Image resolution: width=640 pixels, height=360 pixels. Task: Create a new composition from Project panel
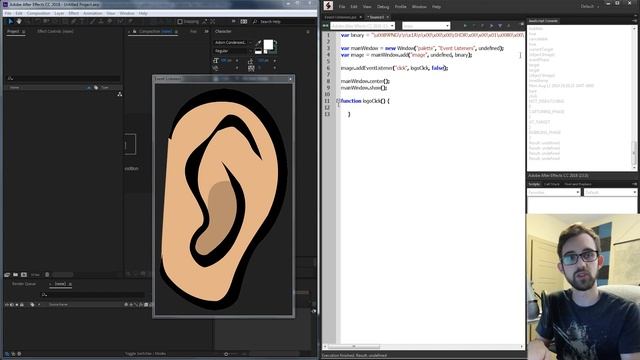tap(24, 275)
